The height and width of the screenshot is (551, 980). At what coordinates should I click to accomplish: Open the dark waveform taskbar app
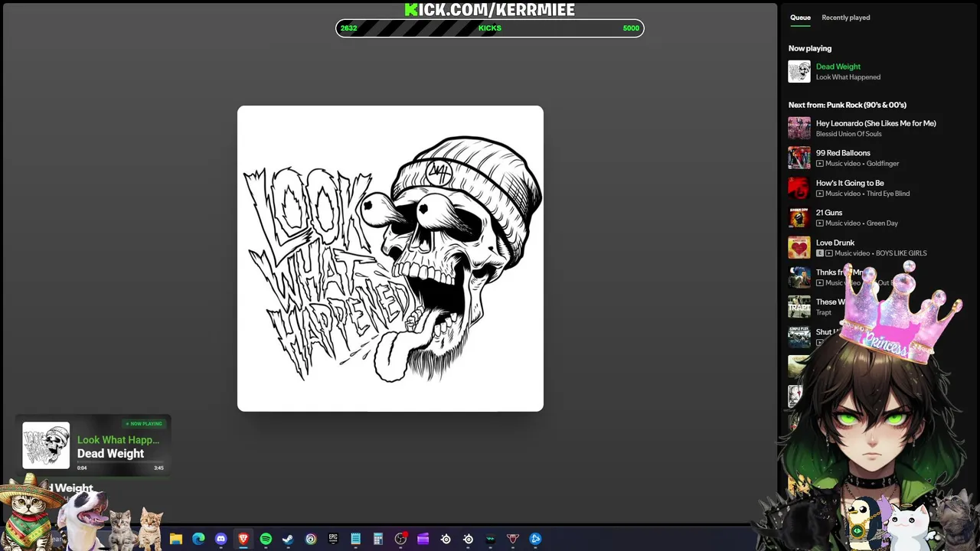pos(491,539)
